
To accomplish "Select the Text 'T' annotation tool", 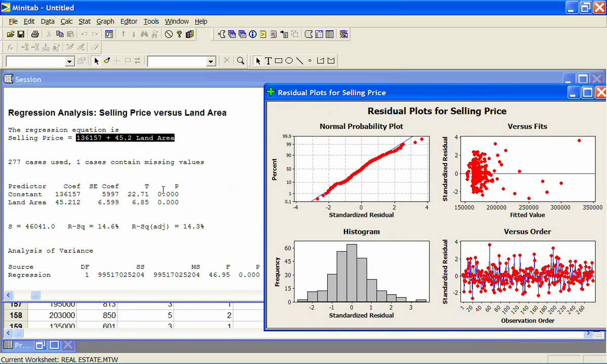I will click(x=268, y=61).
